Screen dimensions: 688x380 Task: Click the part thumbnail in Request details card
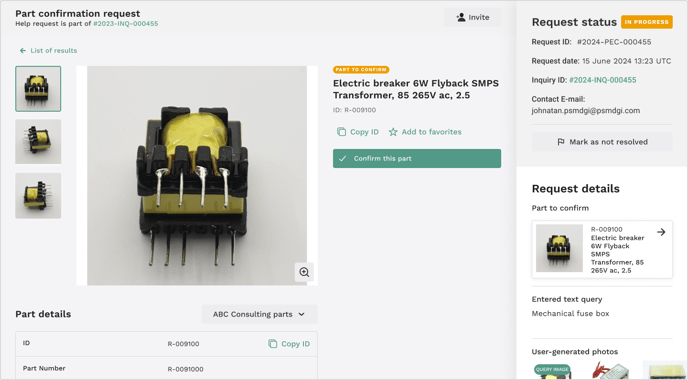[x=559, y=248]
